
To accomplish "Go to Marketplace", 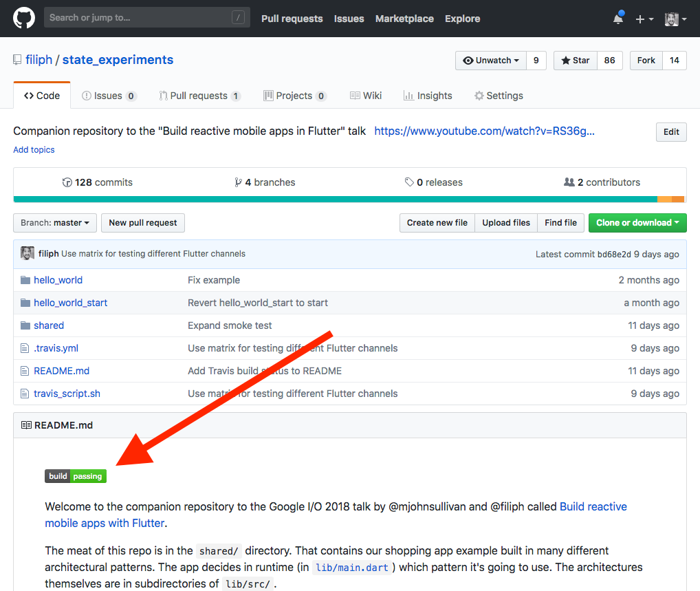I will tap(404, 19).
